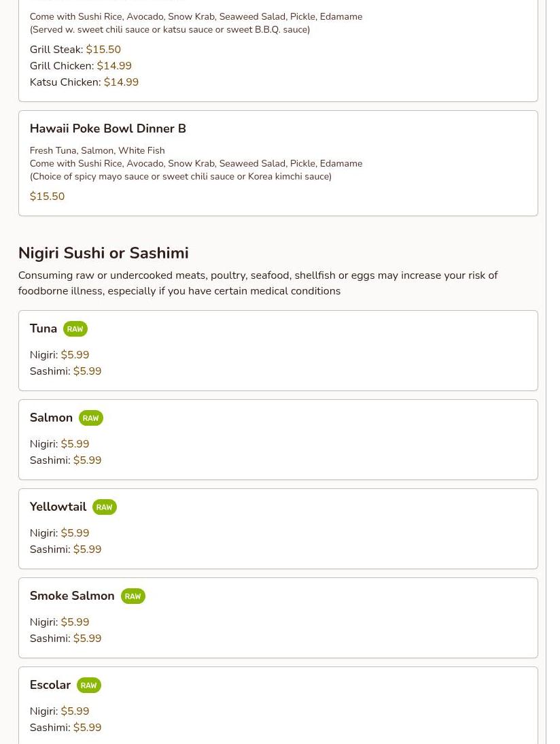
Task: Pick the Tuna Sashimi price option
Action: (x=65, y=371)
